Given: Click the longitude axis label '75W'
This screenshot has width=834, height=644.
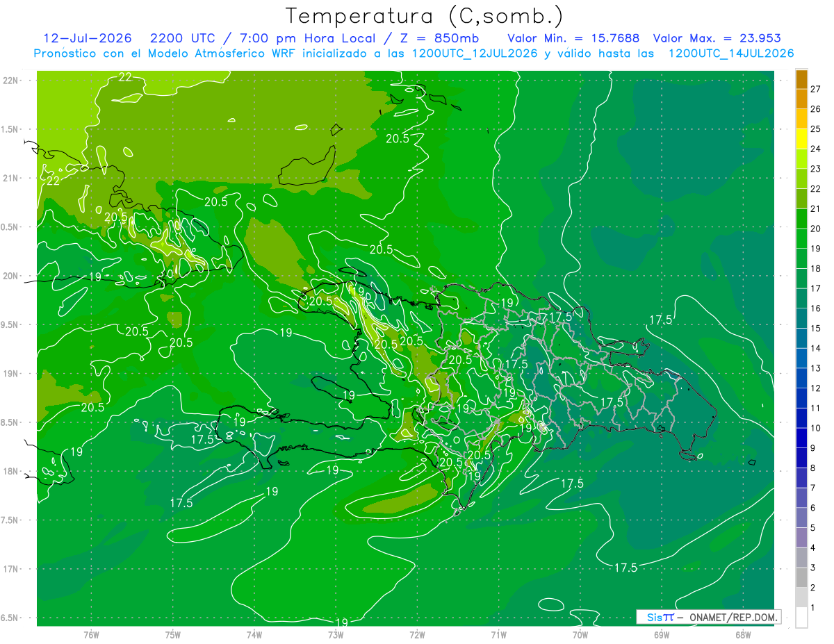Looking at the screenshot, I should [x=173, y=634].
